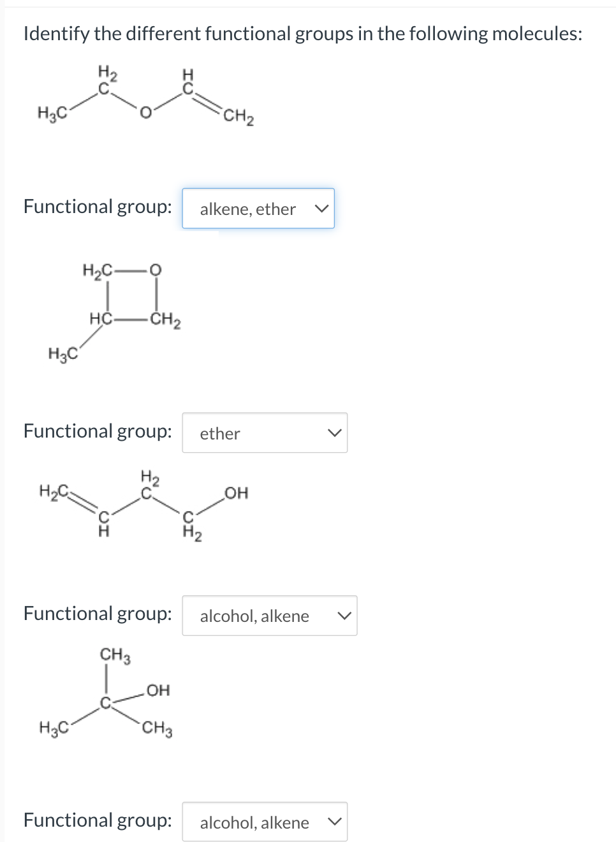Open the 'alkene, ether' functional group dropdown
Image resolution: width=616 pixels, height=842 pixels.
[258, 209]
